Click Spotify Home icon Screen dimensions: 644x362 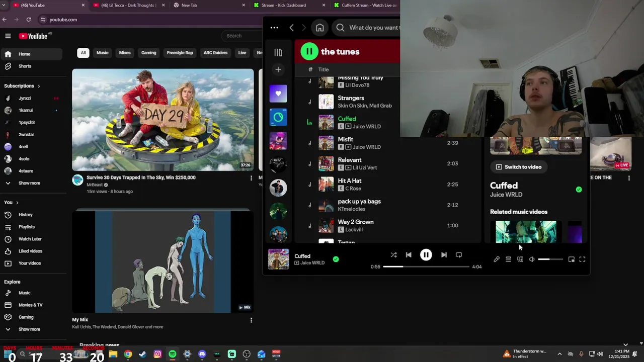(319, 28)
